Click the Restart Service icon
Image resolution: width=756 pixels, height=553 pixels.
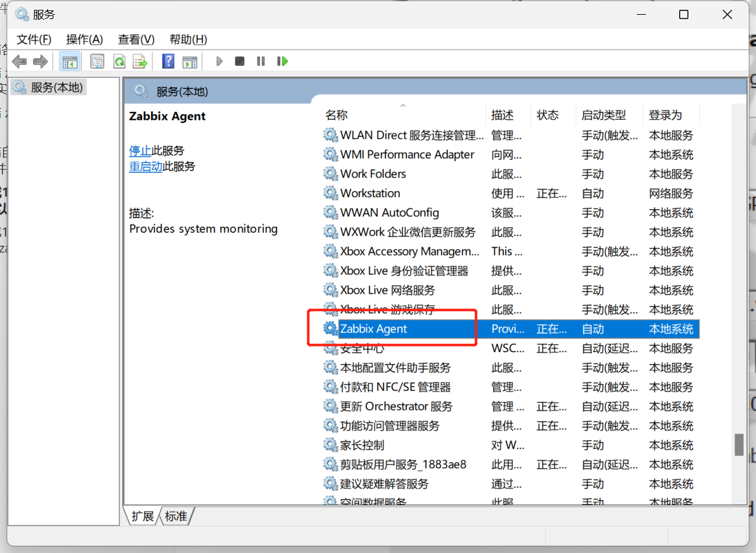(x=283, y=61)
